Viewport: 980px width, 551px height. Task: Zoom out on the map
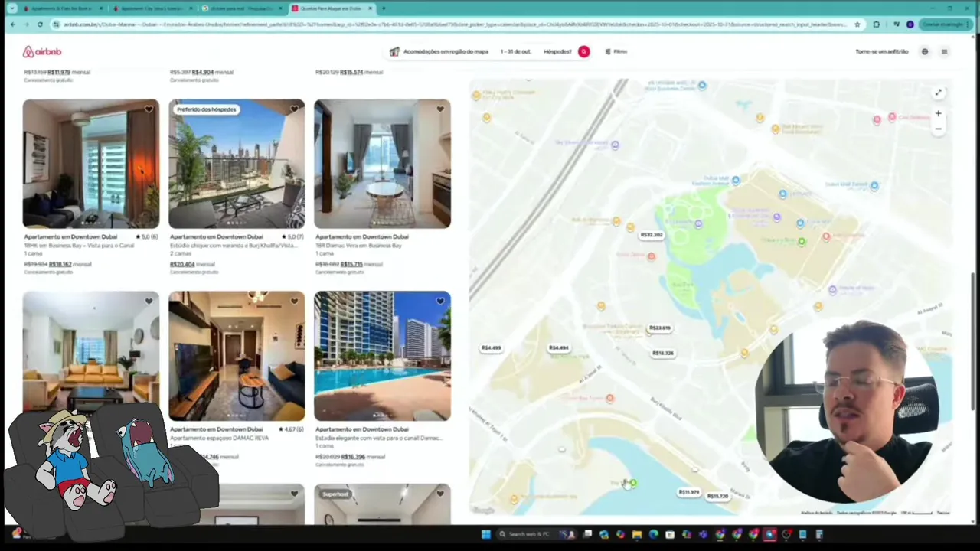point(938,129)
